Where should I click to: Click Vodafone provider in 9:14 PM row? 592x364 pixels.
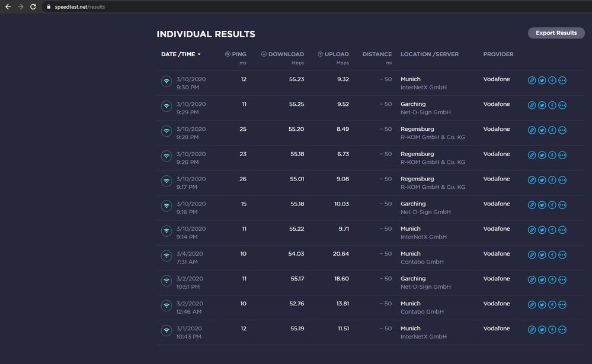point(497,228)
